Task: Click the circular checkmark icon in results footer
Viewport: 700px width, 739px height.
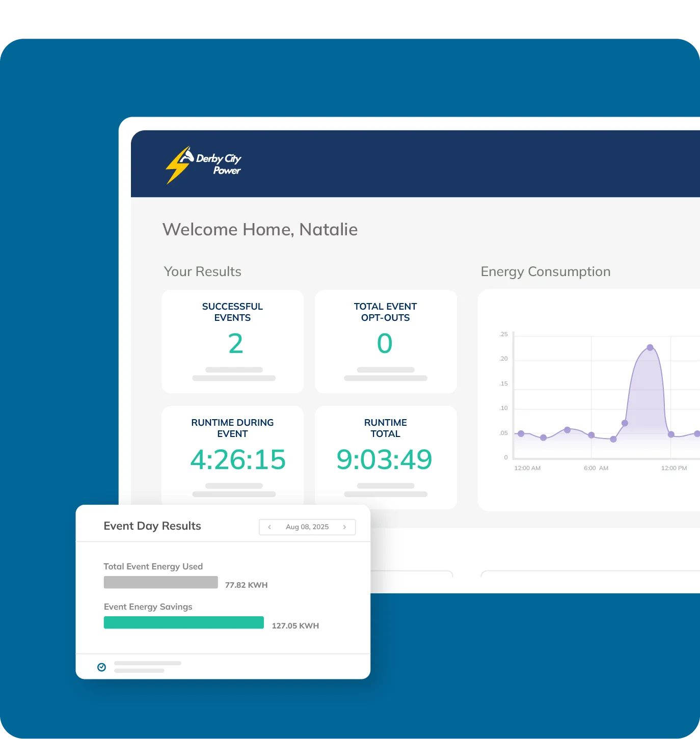Action: click(x=102, y=667)
